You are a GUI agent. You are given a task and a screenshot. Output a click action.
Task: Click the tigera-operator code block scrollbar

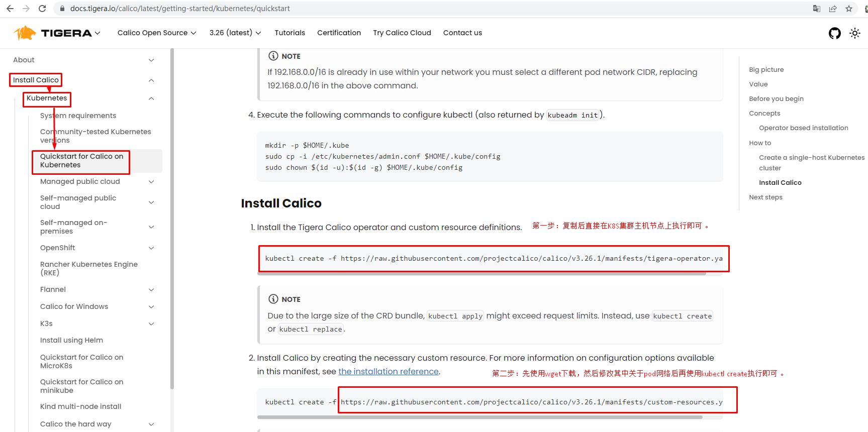pos(481,274)
